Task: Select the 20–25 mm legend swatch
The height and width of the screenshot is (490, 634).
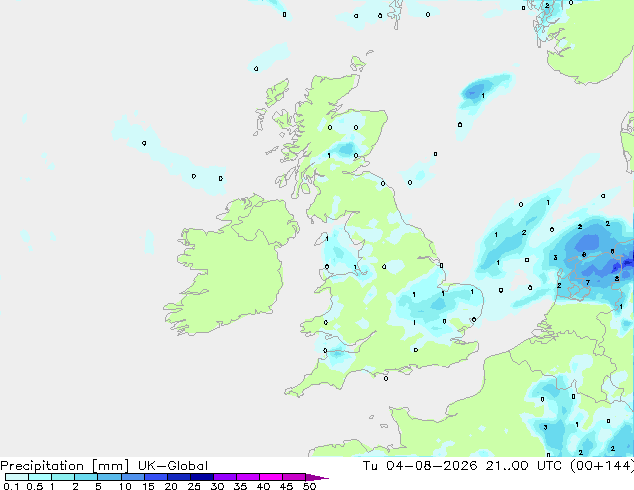Action: (x=179, y=477)
